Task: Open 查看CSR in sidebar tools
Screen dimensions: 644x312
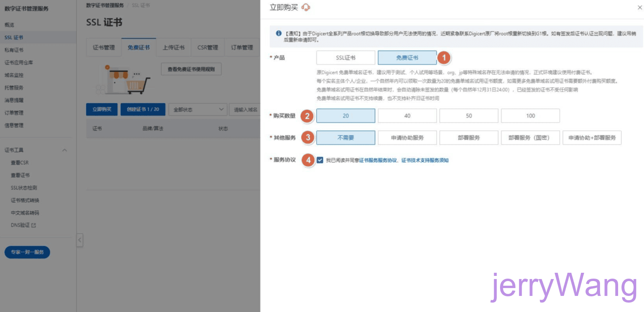Action: pos(20,162)
